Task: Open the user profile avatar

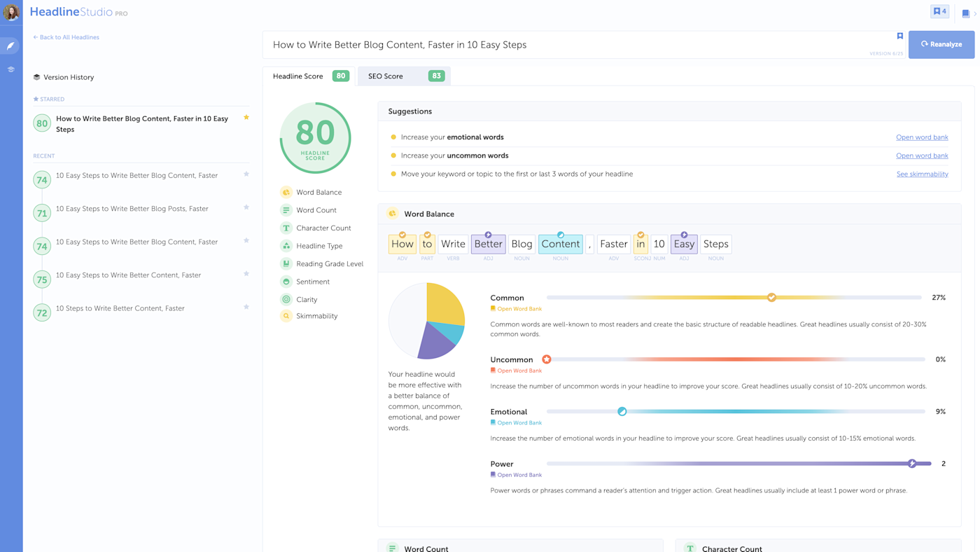Action: tap(11, 13)
